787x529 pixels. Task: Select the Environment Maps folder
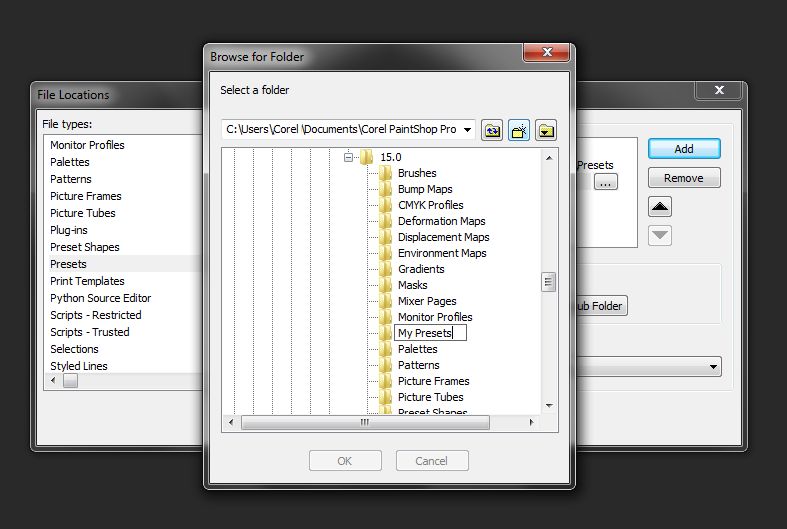pyautogui.click(x=442, y=253)
